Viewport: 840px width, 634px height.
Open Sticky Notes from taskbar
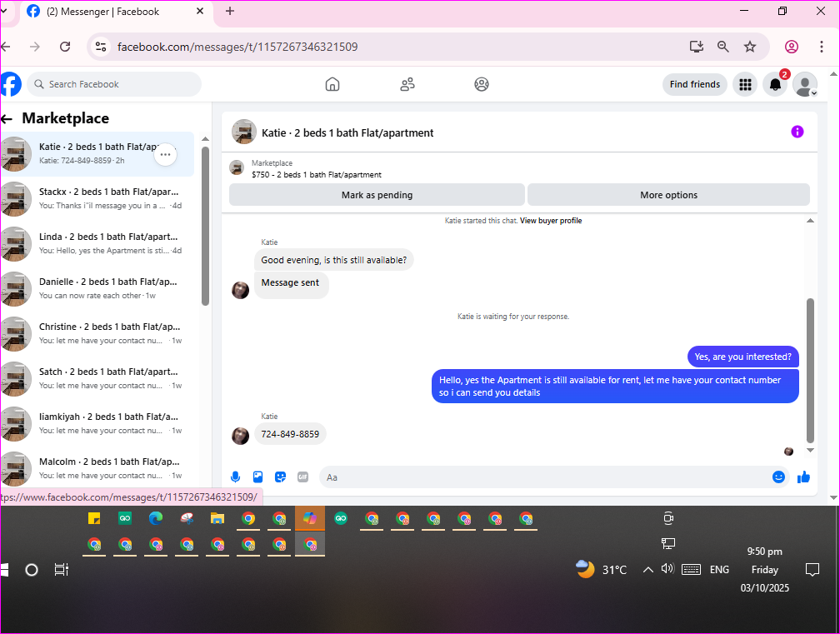click(x=94, y=518)
